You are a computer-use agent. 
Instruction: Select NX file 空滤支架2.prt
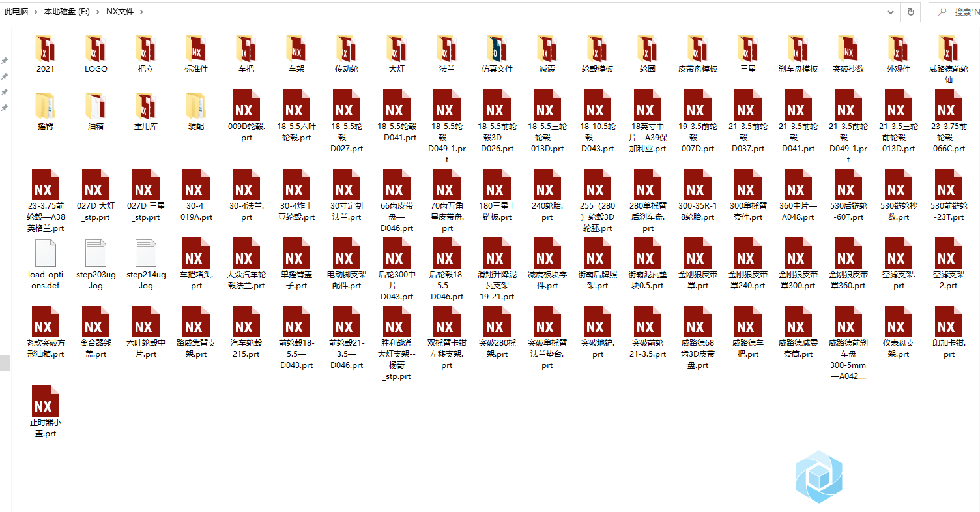(x=949, y=264)
